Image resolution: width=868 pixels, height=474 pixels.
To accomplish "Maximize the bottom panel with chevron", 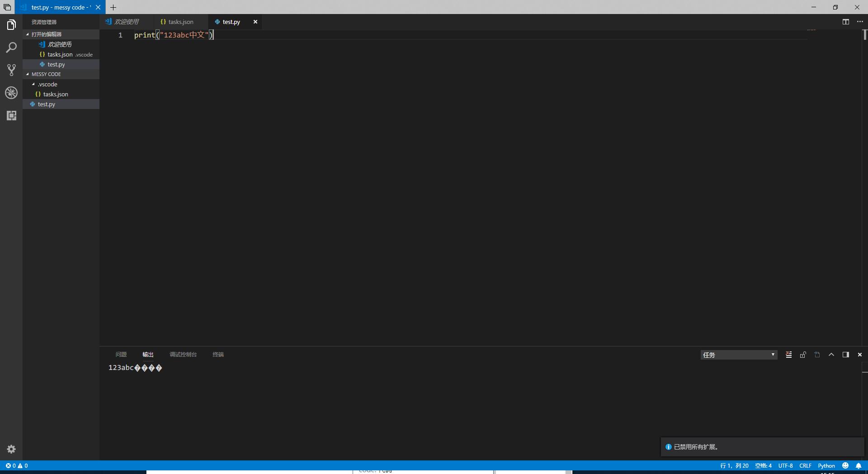I will [831, 355].
